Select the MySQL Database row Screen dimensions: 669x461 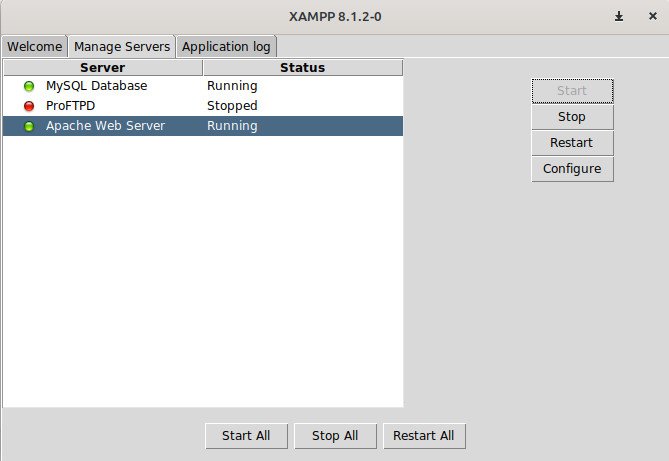[96, 86]
